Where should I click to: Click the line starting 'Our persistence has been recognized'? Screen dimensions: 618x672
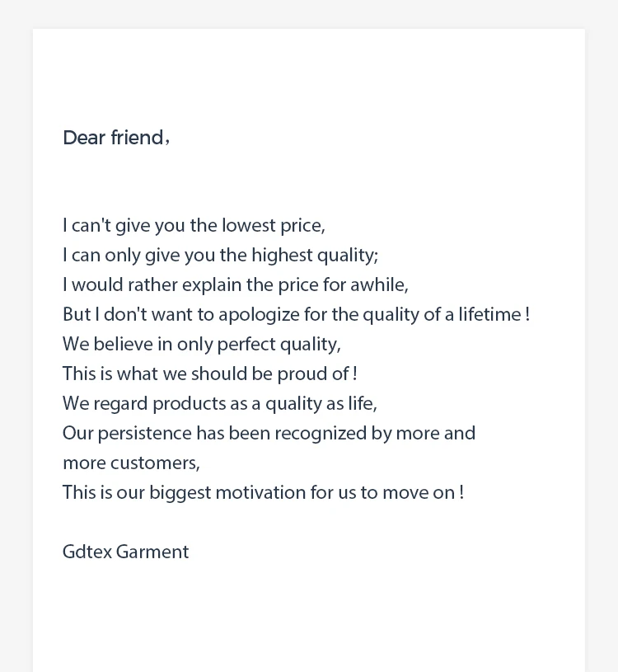[x=269, y=434]
